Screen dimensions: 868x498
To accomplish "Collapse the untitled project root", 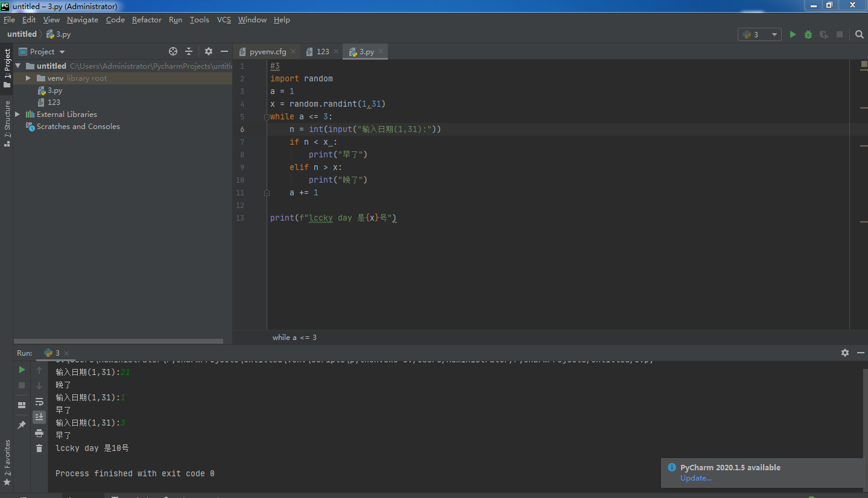I will (x=18, y=66).
